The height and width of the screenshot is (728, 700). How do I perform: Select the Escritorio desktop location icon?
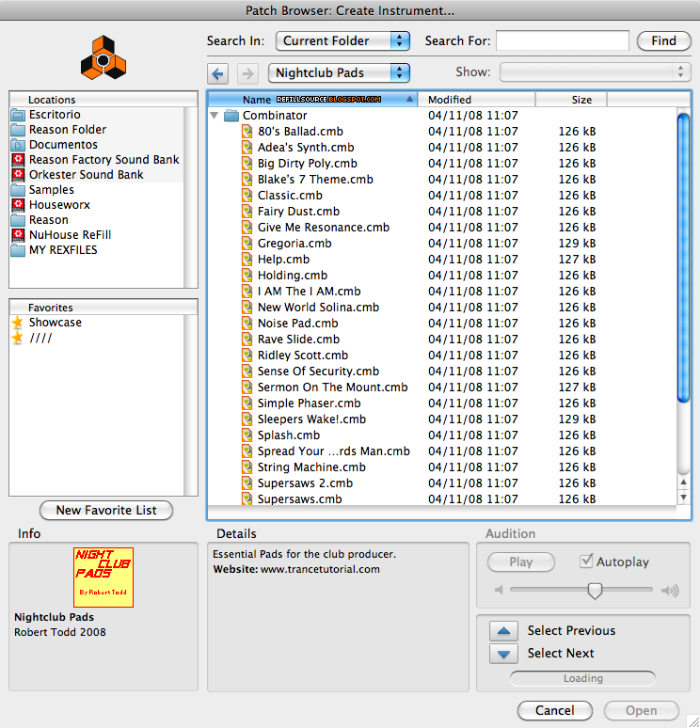[x=18, y=115]
